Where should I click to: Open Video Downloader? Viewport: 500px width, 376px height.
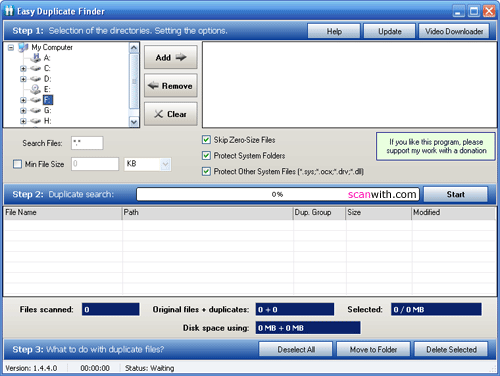click(454, 31)
